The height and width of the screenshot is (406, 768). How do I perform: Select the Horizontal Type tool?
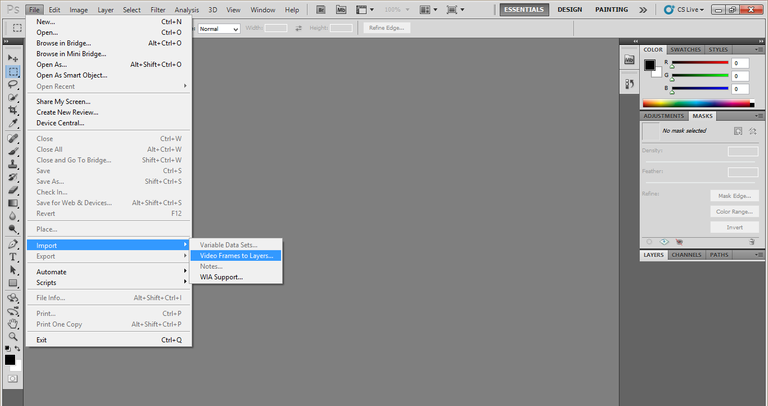click(x=13, y=257)
